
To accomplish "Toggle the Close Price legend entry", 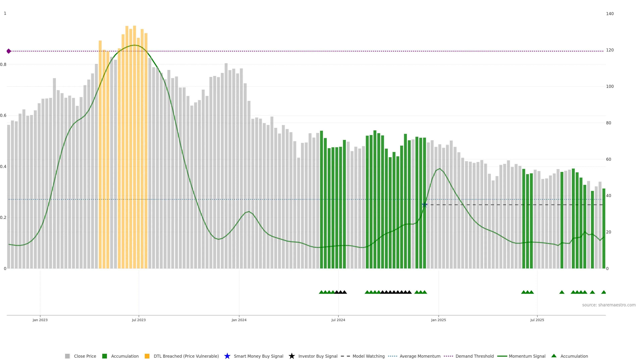I will [x=85, y=356].
